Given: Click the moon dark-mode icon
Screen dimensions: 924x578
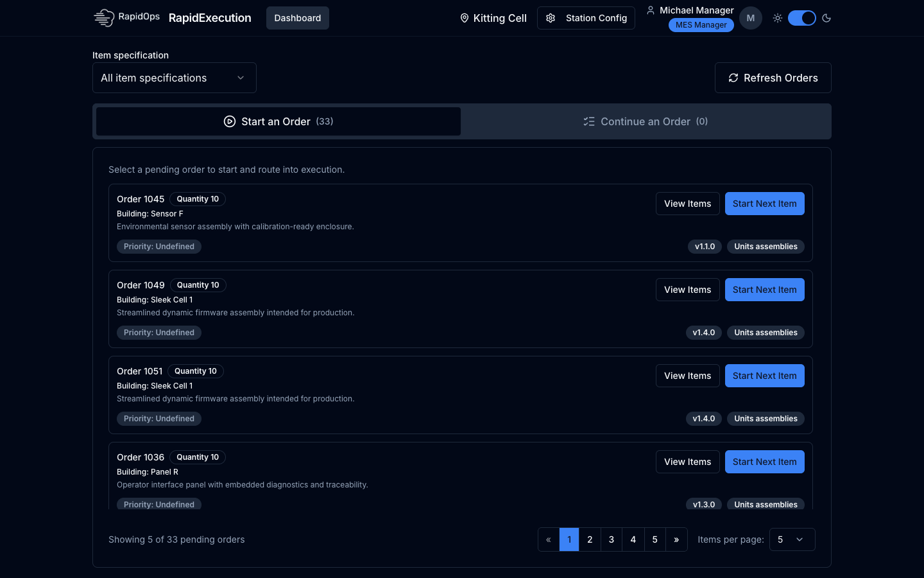Looking at the screenshot, I should [x=826, y=18].
